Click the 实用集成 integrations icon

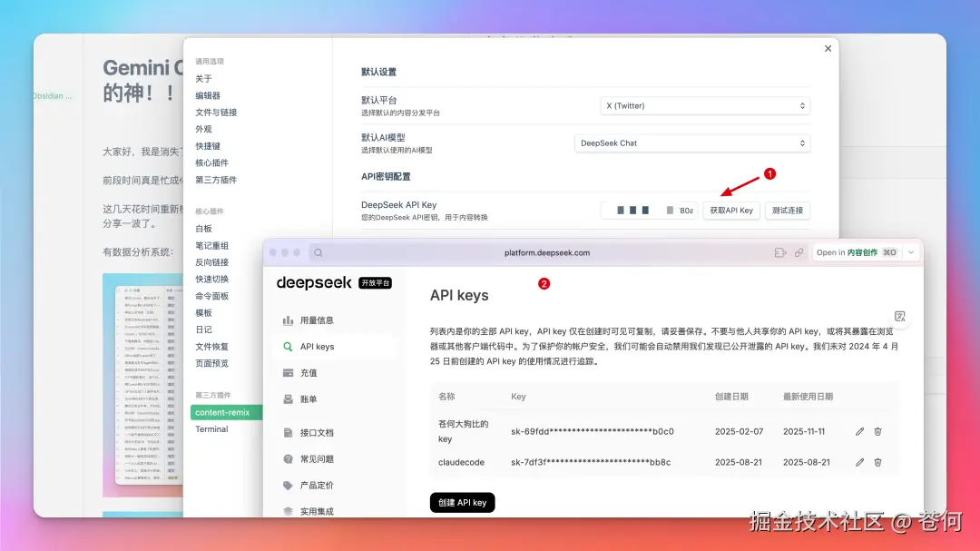pos(289,509)
